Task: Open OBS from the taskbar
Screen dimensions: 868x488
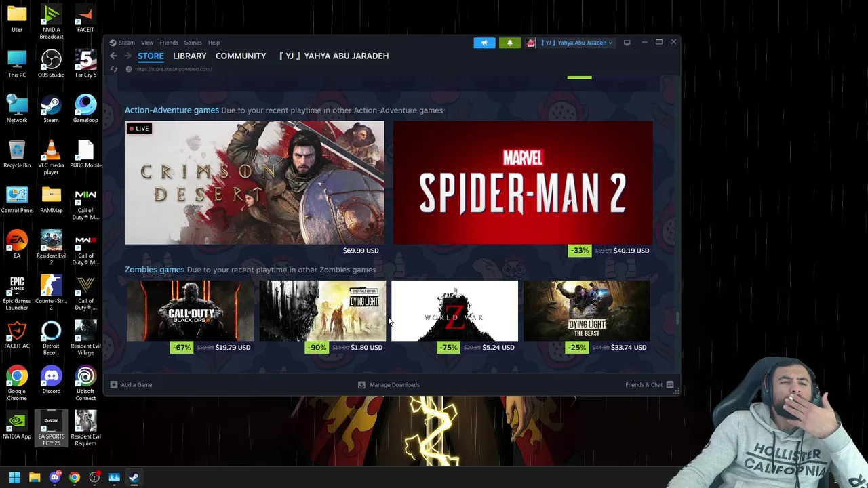Action: click(x=94, y=478)
